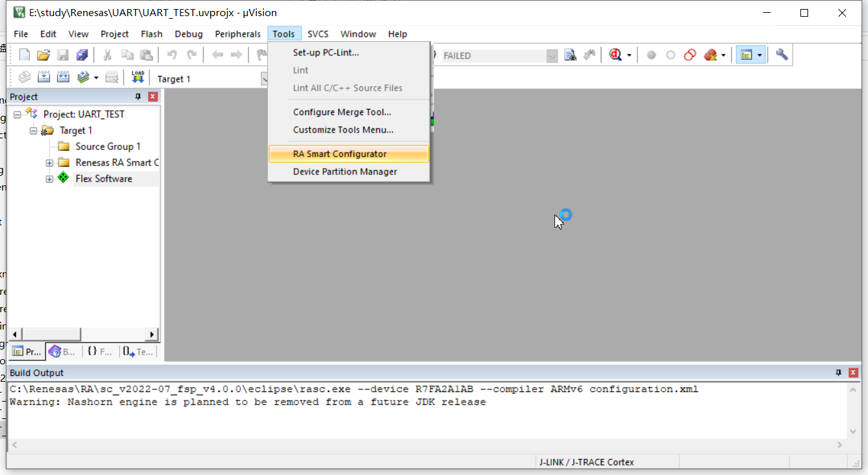Expand the Flex Software node
Image resolution: width=868 pixels, height=475 pixels.
[50, 179]
